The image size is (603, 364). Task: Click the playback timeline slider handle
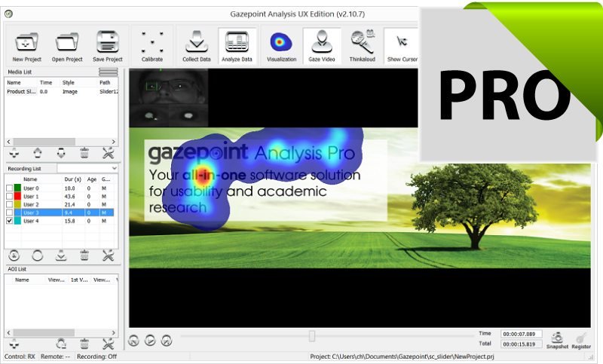tap(312, 336)
